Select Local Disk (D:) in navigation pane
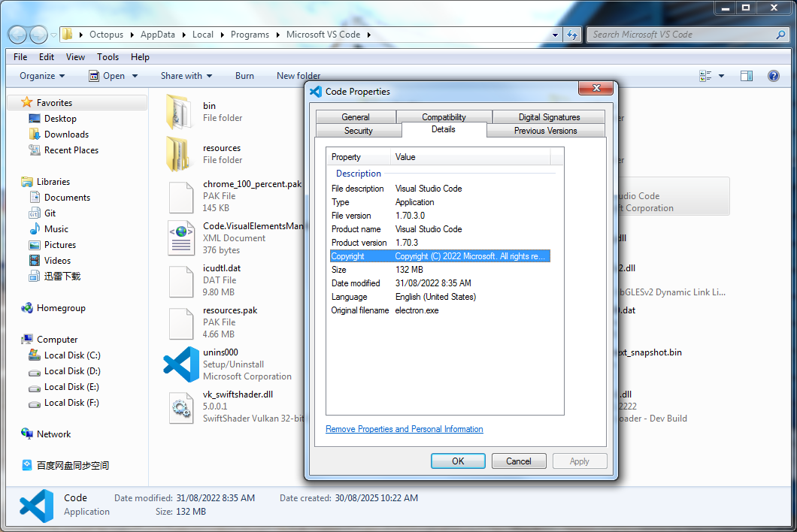 coord(72,371)
